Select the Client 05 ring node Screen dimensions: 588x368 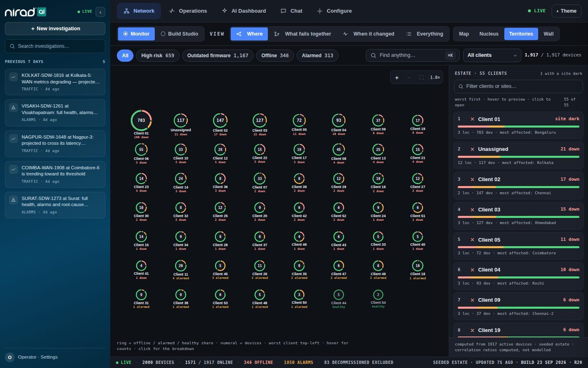[299, 121]
